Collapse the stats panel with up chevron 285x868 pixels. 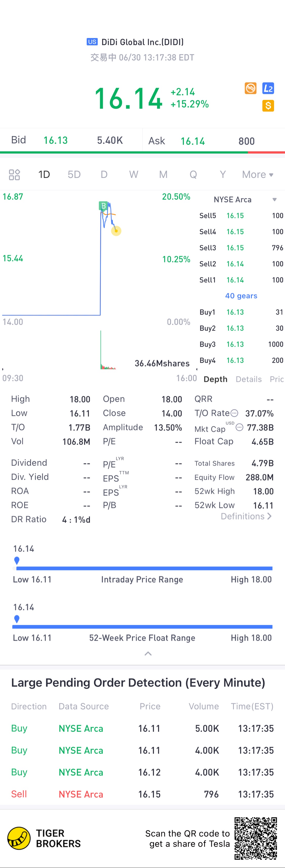[148, 654]
